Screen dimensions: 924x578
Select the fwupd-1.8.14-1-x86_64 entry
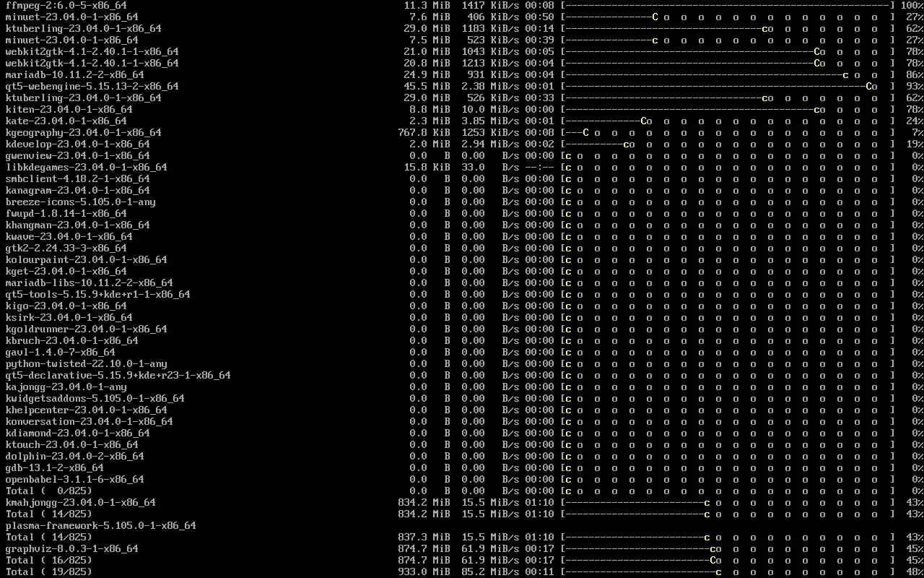point(66,213)
